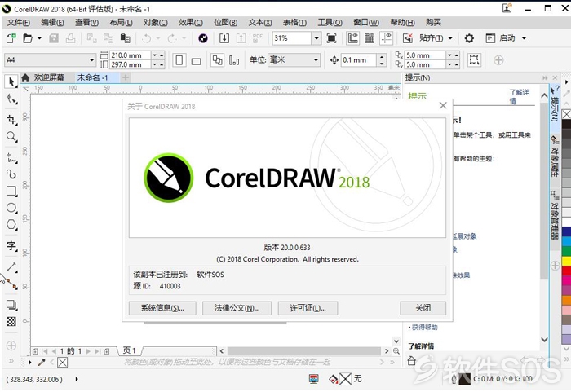The width and height of the screenshot is (571, 392).
Task: Click the no-color X swatch in document palette
Action: (x=63, y=362)
